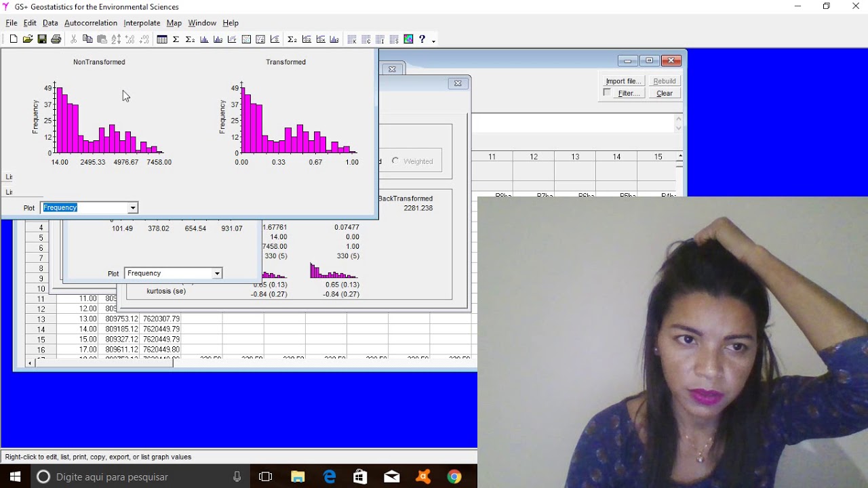
Task: Select column 11 header in worksheet
Action: (x=492, y=157)
